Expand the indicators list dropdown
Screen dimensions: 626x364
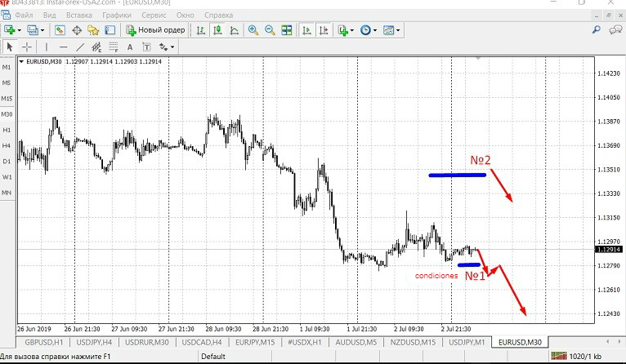[x=345, y=30]
